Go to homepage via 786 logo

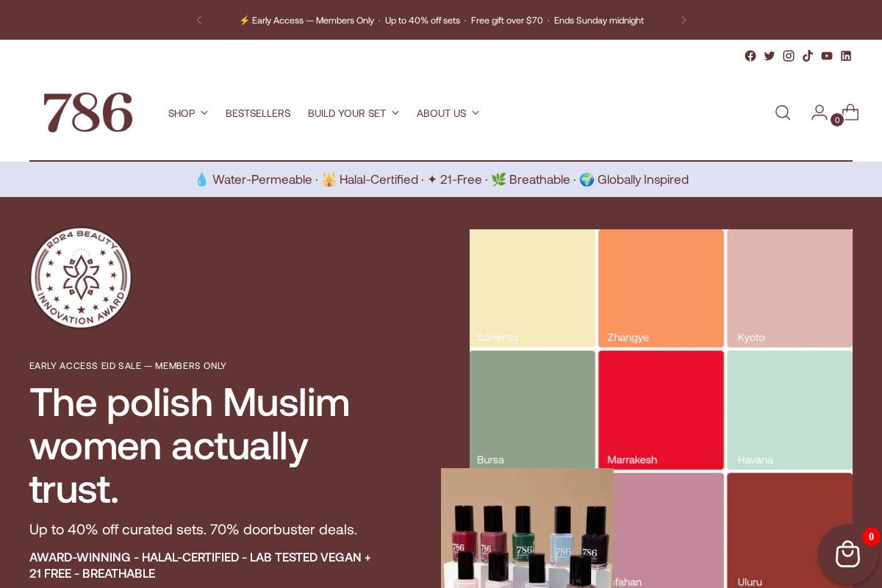click(88, 112)
